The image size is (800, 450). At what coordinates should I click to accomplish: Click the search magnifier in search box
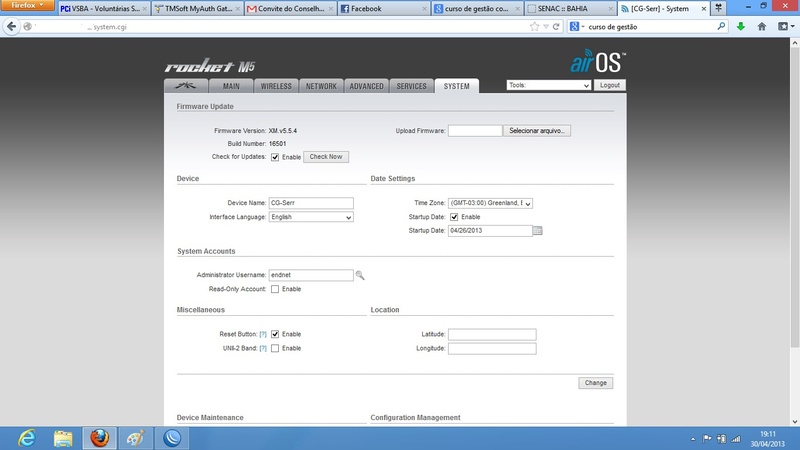coord(721,27)
